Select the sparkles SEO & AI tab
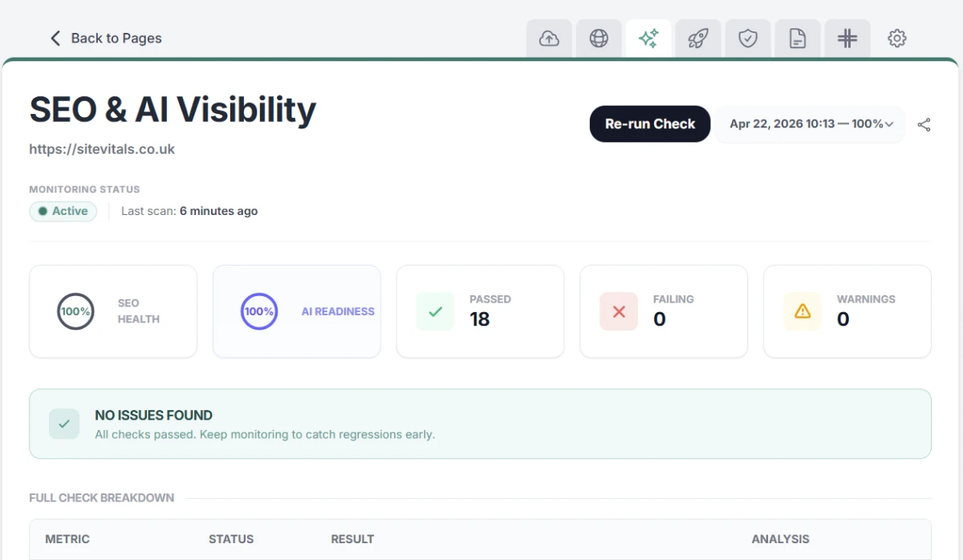Screen dimensions: 963x560 coord(648,39)
